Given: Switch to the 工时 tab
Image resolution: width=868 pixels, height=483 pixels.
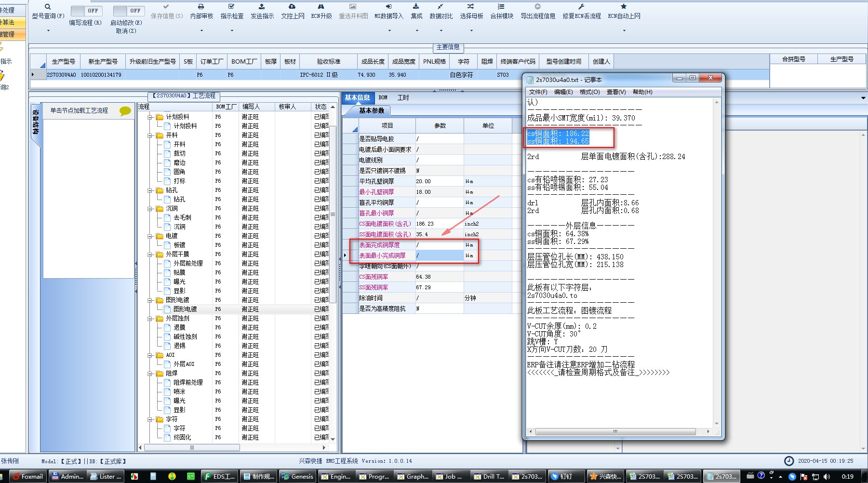Looking at the screenshot, I should pyautogui.click(x=403, y=97).
